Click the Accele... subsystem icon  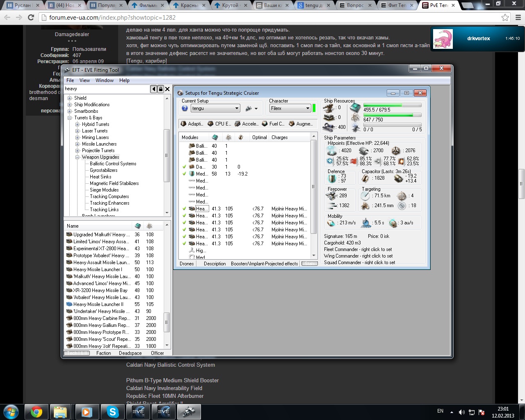point(237,123)
